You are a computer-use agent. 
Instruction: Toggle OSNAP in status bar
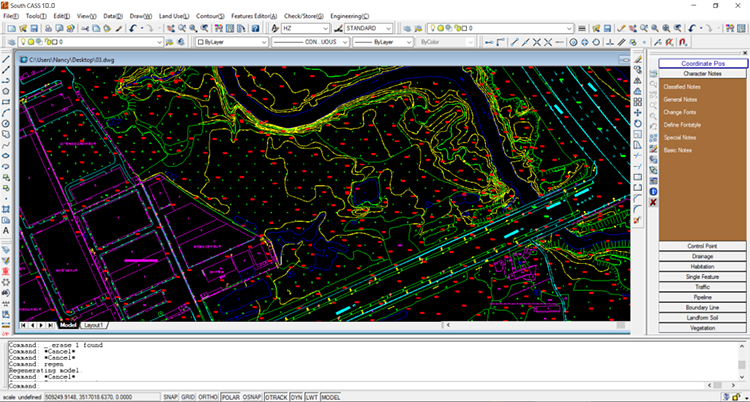pyautogui.click(x=252, y=397)
